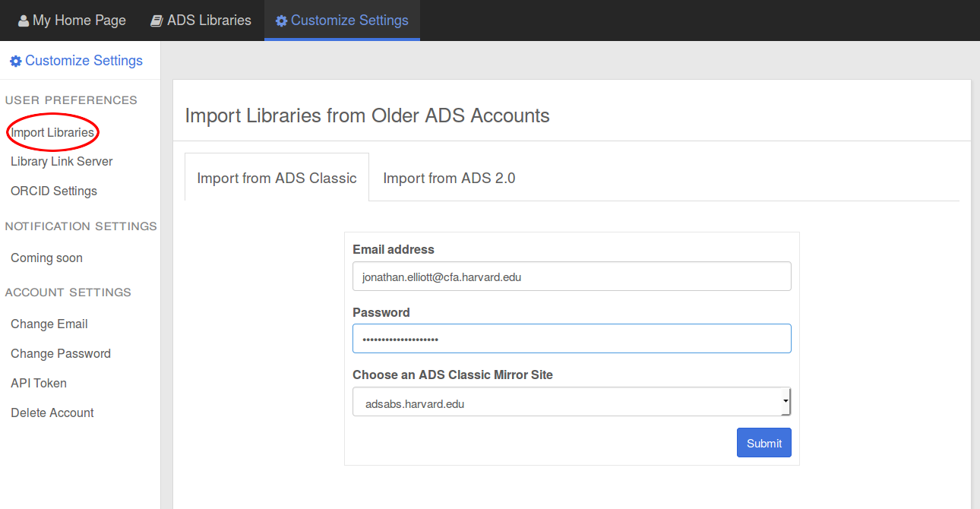Click the gear icon in sidebar header
The image size is (980, 509).
[16, 62]
